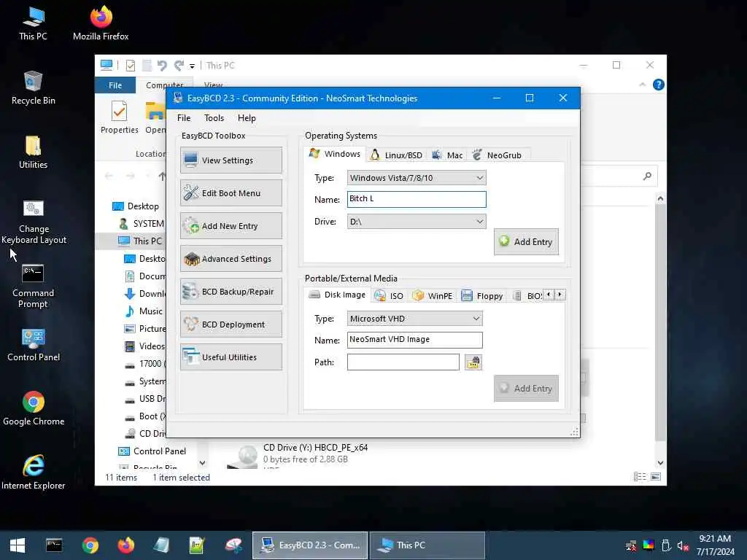Select Videos in Explorer navigation pane

click(144, 346)
